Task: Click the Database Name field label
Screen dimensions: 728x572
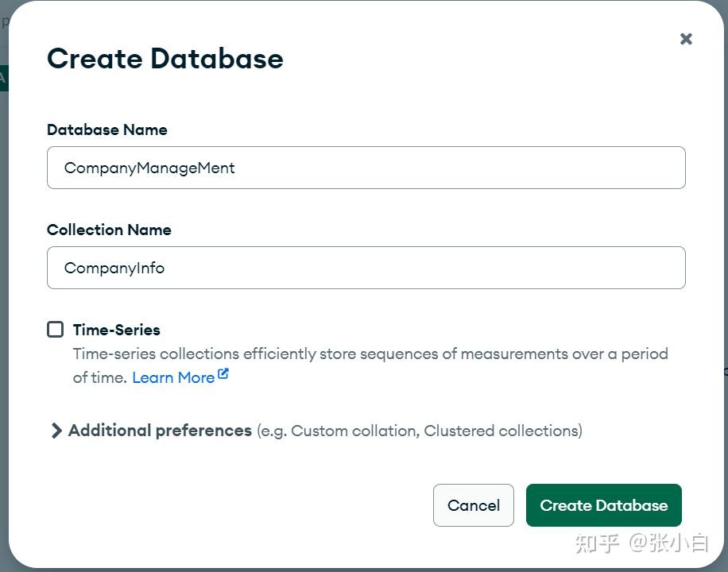Action: coord(106,129)
